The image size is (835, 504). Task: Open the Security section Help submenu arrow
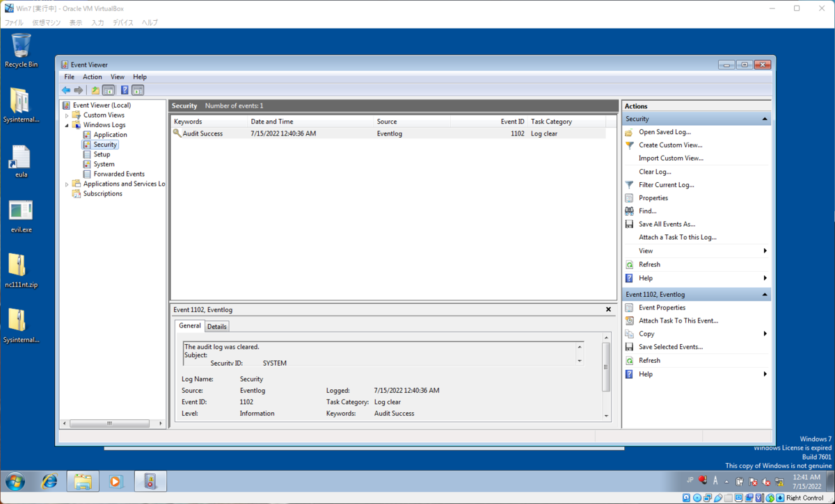(x=765, y=278)
